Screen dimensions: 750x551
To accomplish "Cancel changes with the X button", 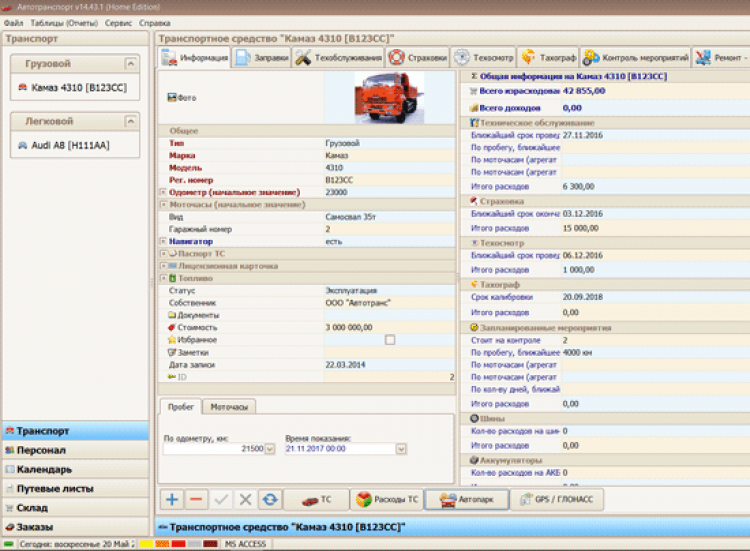I will point(245,499).
